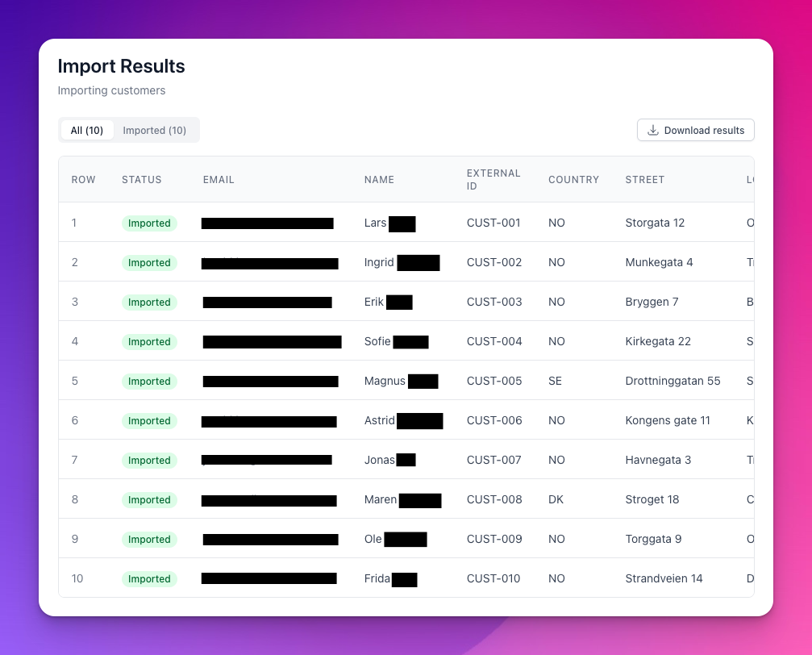
Task: Select the CUST-006 external ID cell
Action: pos(494,420)
